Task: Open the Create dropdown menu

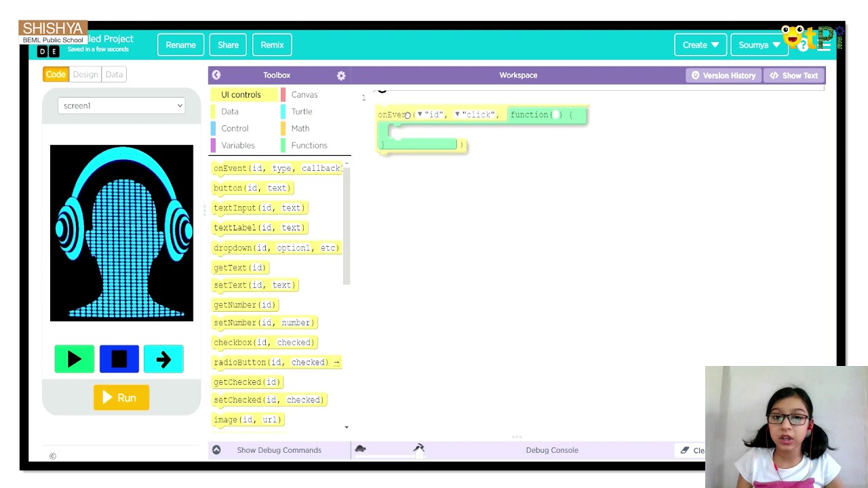Action: click(701, 45)
